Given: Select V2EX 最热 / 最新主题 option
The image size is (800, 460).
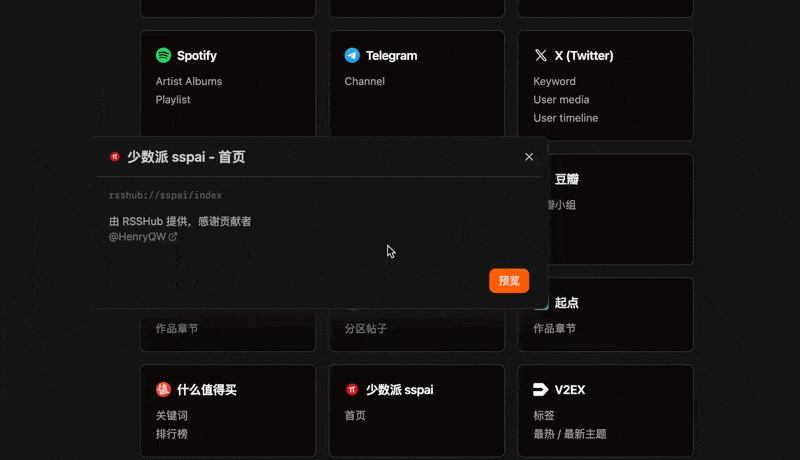Looking at the screenshot, I should [x=570, y=434].
